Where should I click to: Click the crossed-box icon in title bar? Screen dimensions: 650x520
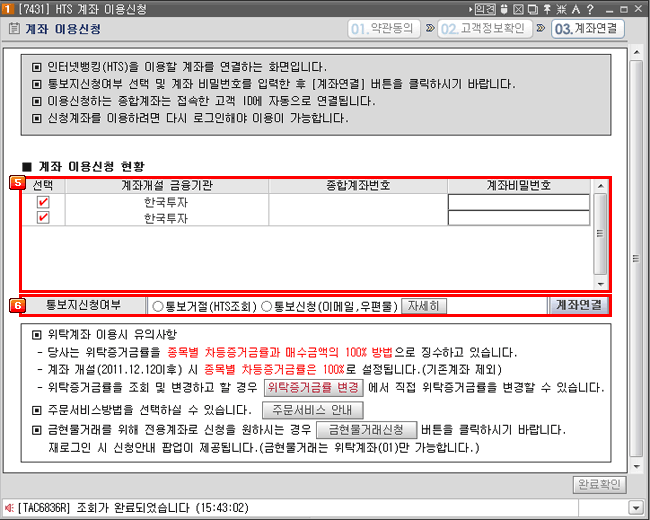point(518,9)
